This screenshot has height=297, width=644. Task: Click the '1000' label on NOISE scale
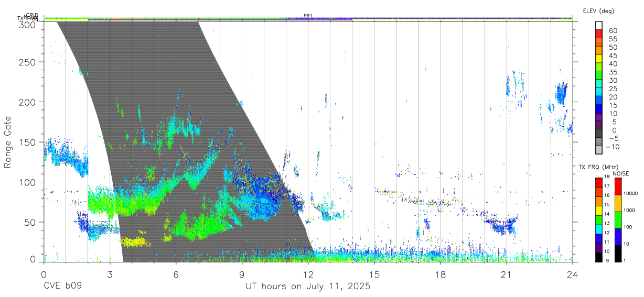tap(629, 210)
